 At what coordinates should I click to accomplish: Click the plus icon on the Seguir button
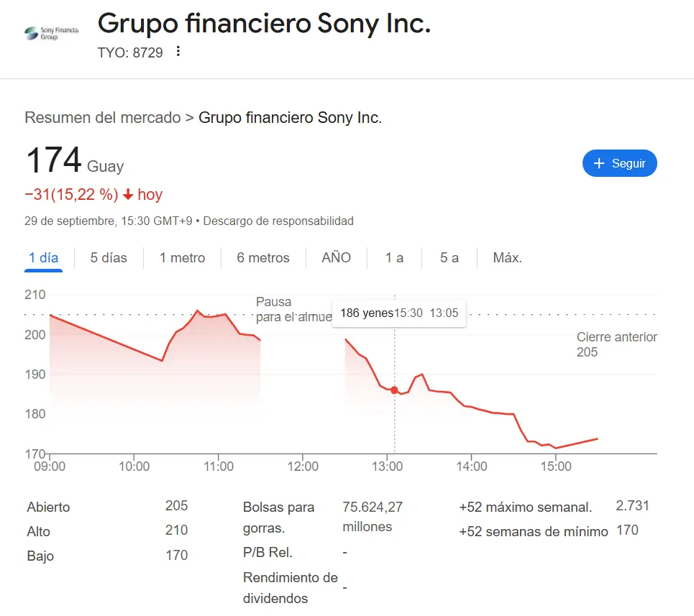coord(601,163)
